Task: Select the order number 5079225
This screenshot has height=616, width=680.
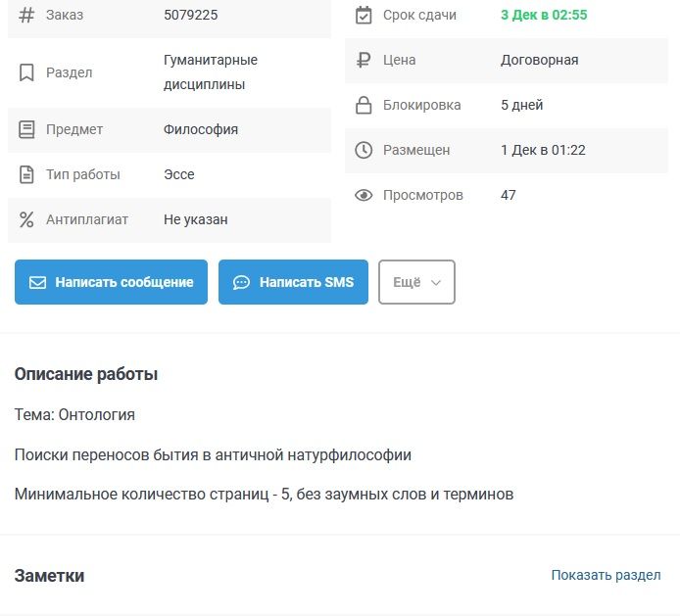Action: coord(191,16)
